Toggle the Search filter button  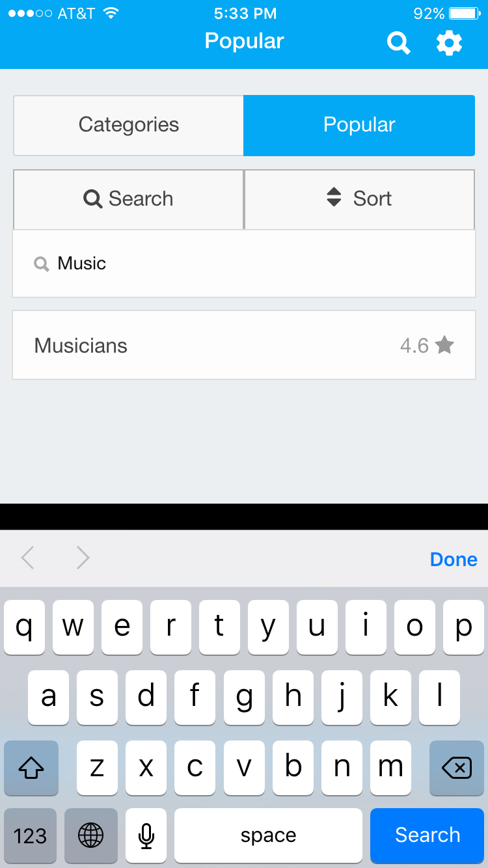(x=129, y=198)
